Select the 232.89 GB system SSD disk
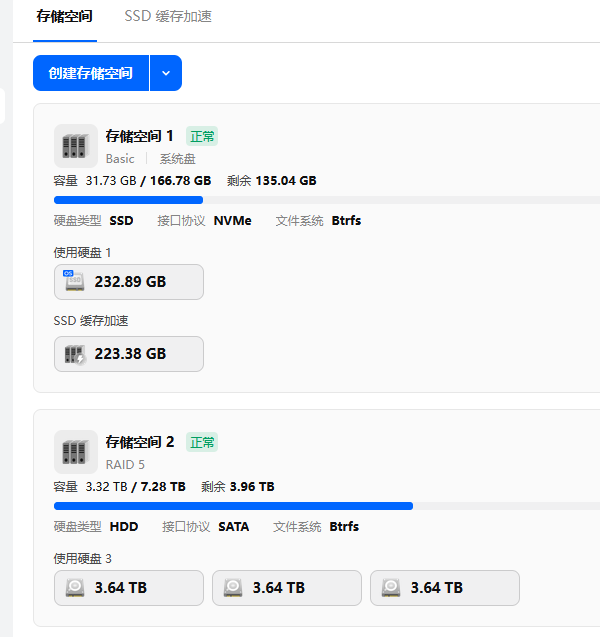This screenshot has width=600, height=637. (129, 282)
